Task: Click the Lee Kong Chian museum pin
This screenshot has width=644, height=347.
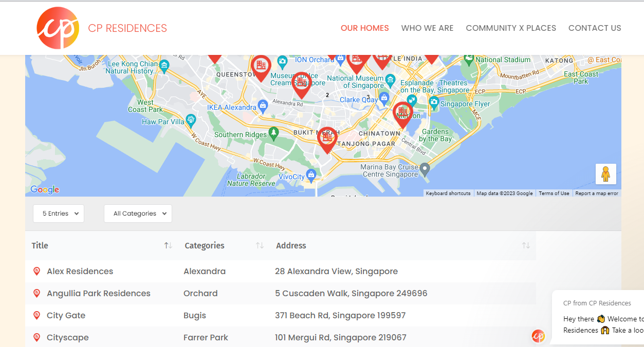Action: (164, 66)
